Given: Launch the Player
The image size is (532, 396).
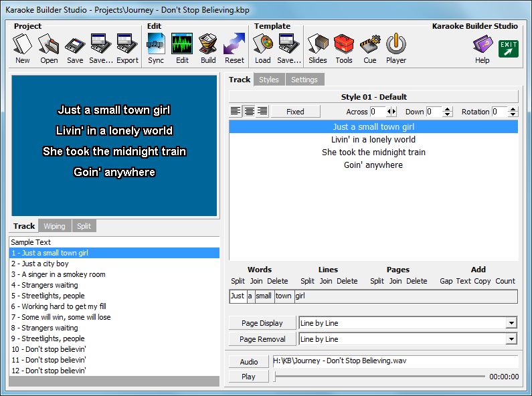Looking at the screenshot, I should (x=396, y=48).
